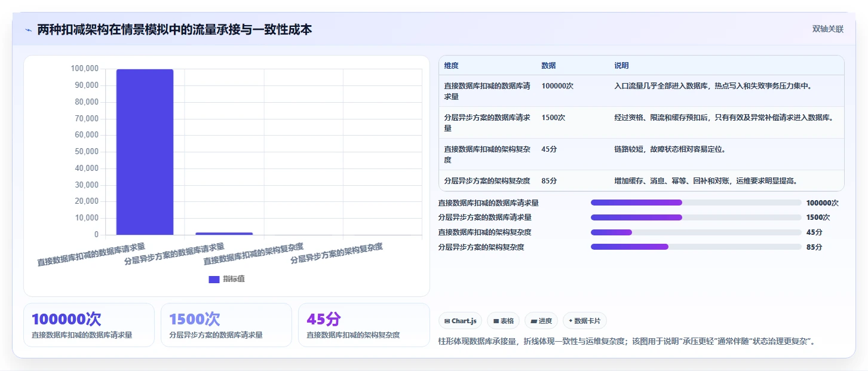Image resolution: width=868 pixels, height=371 pixels.
Task: Click table cell 直接数据库扣减的数据库请求量
Action: click(x=487, y=91)
